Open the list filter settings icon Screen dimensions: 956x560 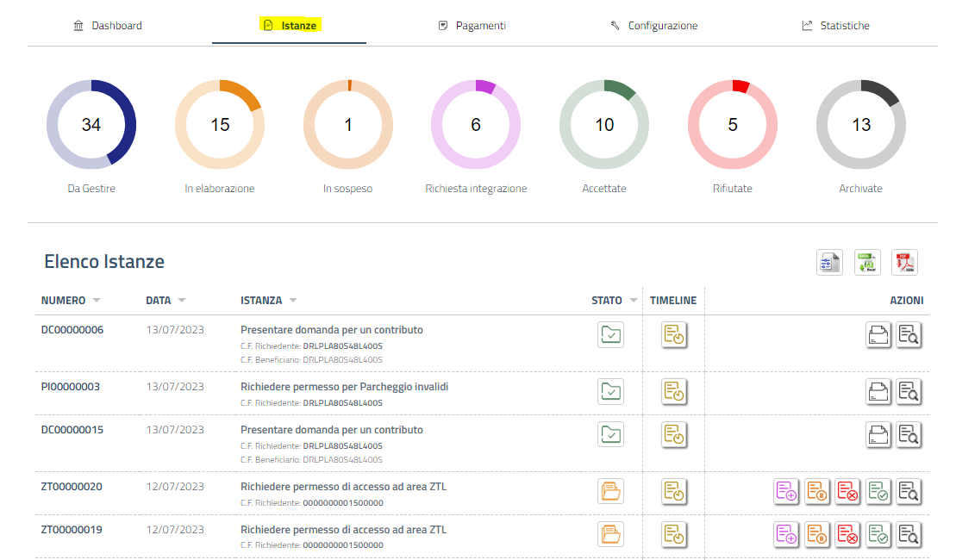(x=829, y=263)
